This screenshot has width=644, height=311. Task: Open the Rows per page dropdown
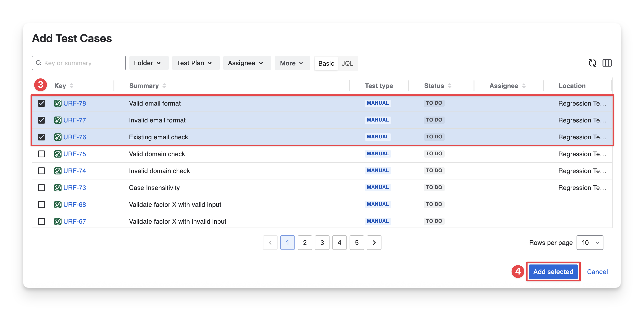click(x=590, y=242)
